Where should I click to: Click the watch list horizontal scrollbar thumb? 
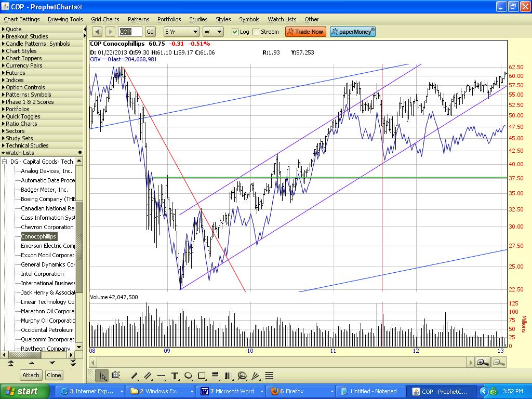pyautogui.click(x=24, y=354)
